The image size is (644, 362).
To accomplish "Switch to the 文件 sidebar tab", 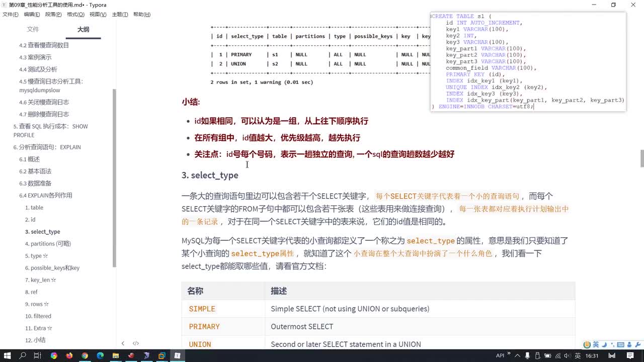I will coord(33,29).
